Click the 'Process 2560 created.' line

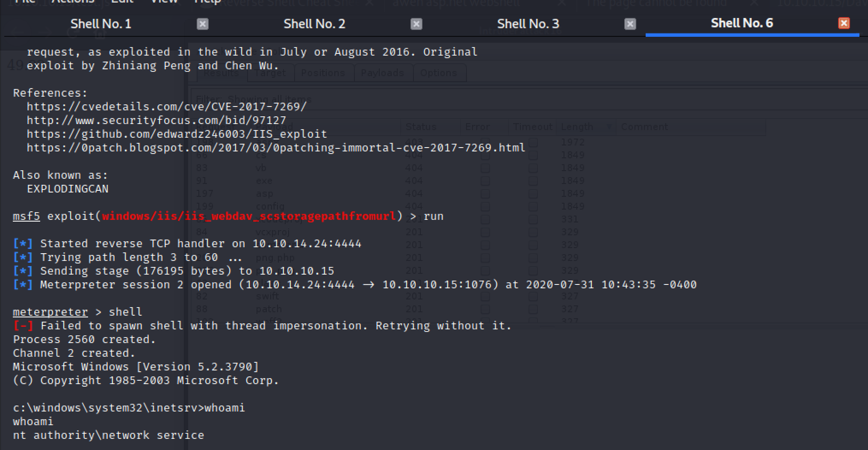point(85,339)
